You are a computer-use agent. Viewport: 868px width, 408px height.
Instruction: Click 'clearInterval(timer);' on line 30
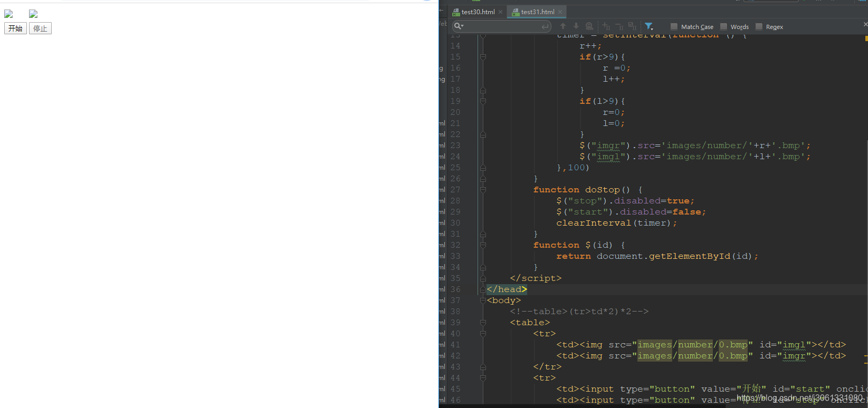pyautogui.click(x=617, y=223)
